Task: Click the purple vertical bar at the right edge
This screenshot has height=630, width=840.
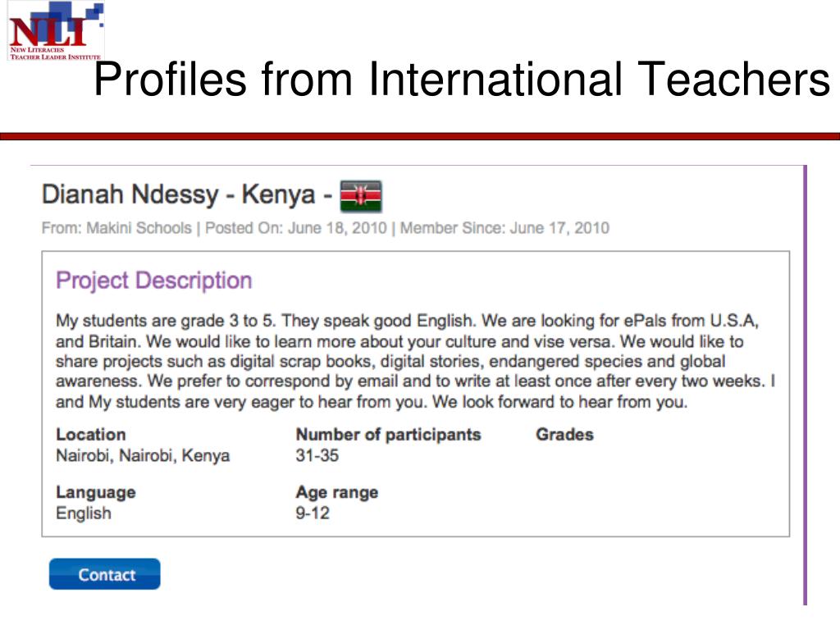Action: pos(805,386)
